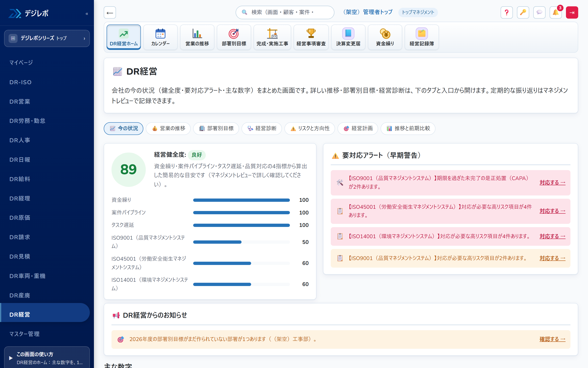Switch to the 営業の推移 pill tab
This screenshot has width=588, height=368.
click(x=168, y=128)
